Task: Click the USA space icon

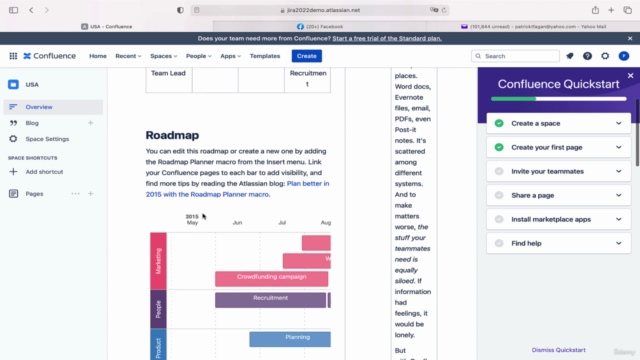Action: pos(13,84)
